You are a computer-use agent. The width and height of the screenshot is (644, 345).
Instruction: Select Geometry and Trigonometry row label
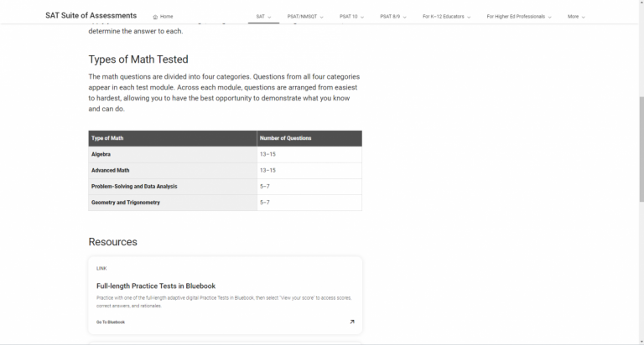click(x=125, y=203)
